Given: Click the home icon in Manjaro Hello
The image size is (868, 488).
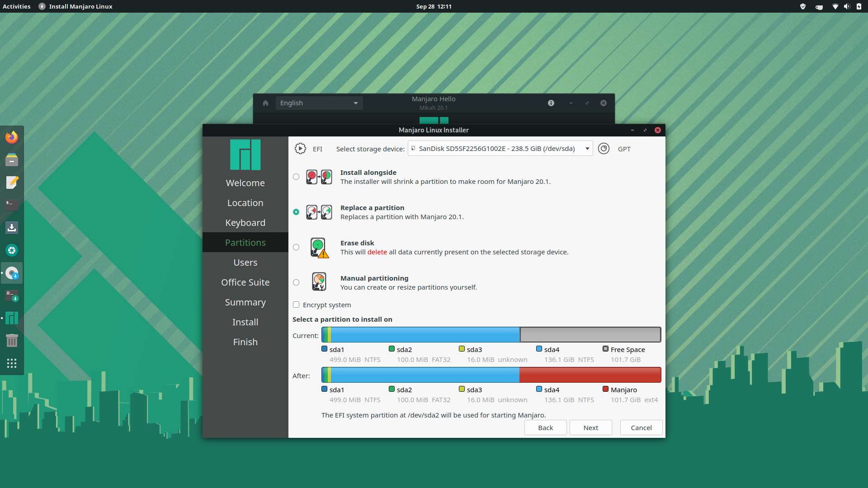Looking at the screenshot, I should 265,103.
